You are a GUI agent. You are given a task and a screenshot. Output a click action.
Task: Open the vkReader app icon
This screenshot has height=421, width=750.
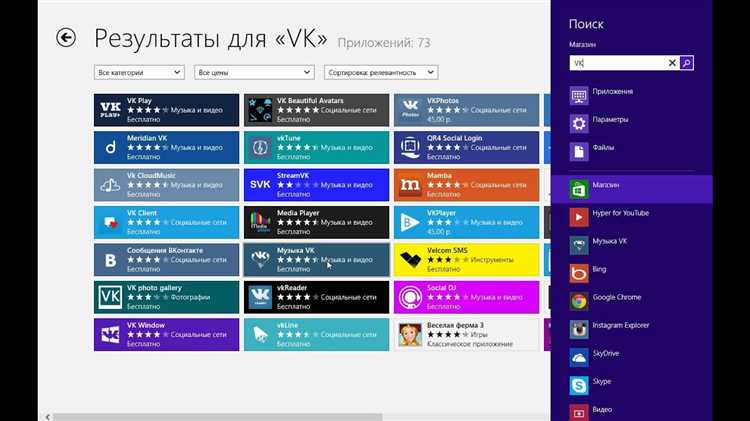click(x=260, y=297)
